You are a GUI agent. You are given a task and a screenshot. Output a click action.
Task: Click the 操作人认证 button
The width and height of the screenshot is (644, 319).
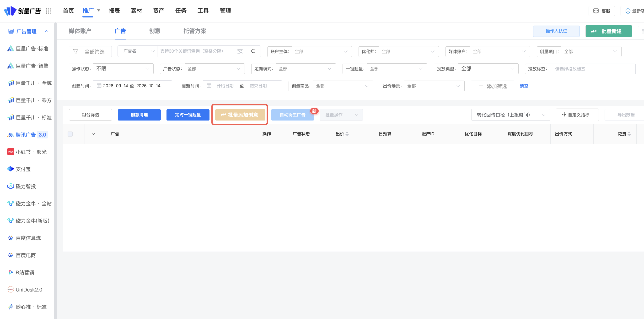pyautogui.click(x=556, y=31)
